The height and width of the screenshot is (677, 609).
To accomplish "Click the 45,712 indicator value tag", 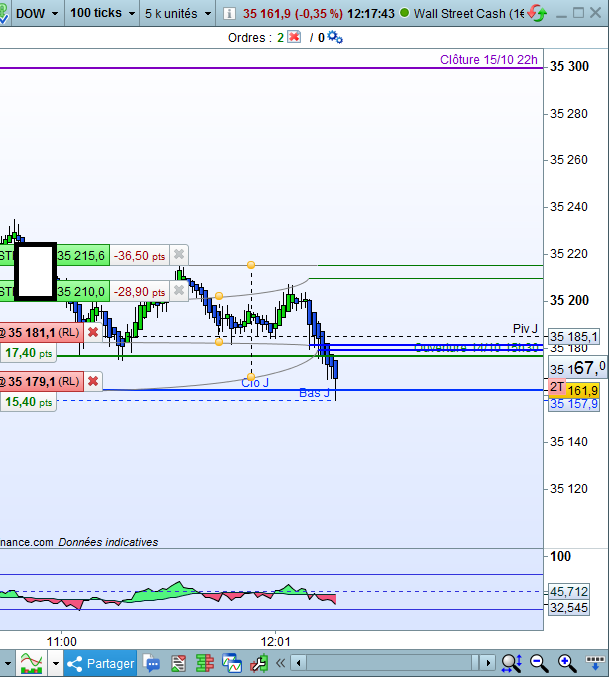I will (x=569, y=592).
